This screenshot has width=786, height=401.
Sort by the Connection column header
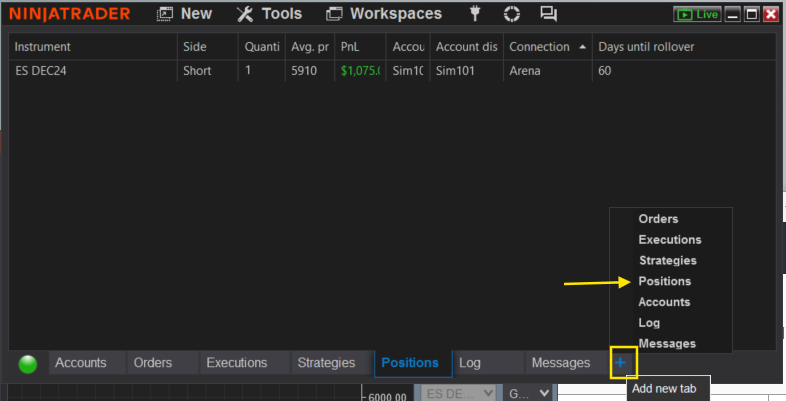(x=547, y=47)
